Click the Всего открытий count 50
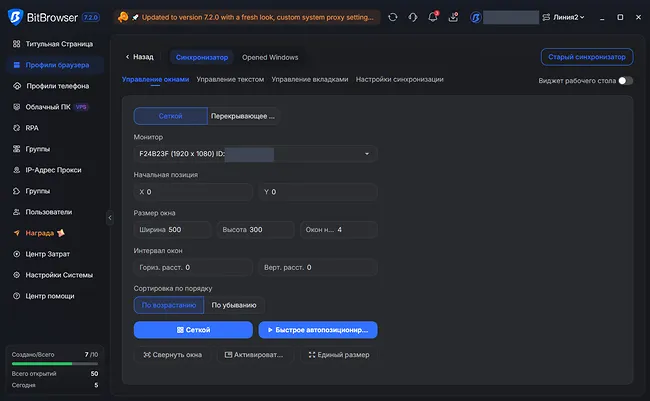Viewport: 650px width, 401px height. click(x=95, y=374)
